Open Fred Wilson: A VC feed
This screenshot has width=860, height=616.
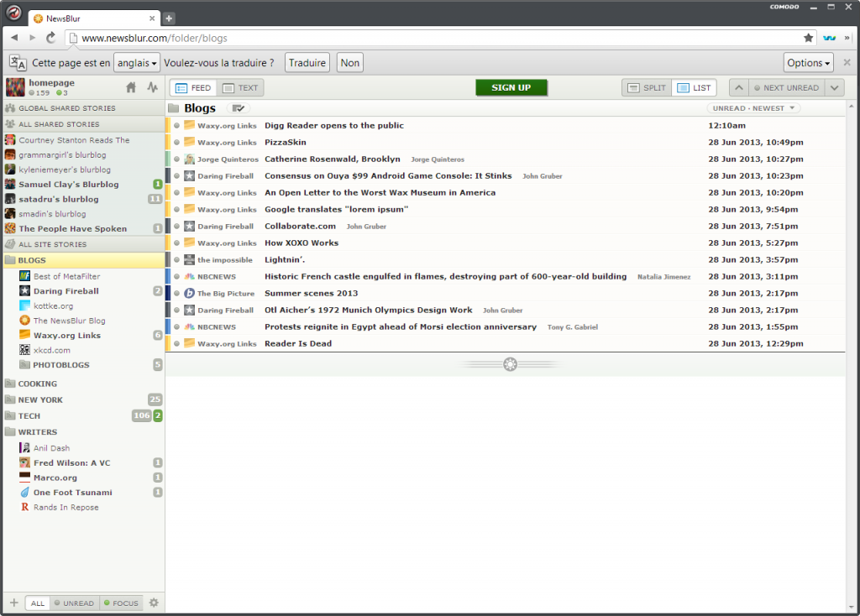click(x=83, y=462)
